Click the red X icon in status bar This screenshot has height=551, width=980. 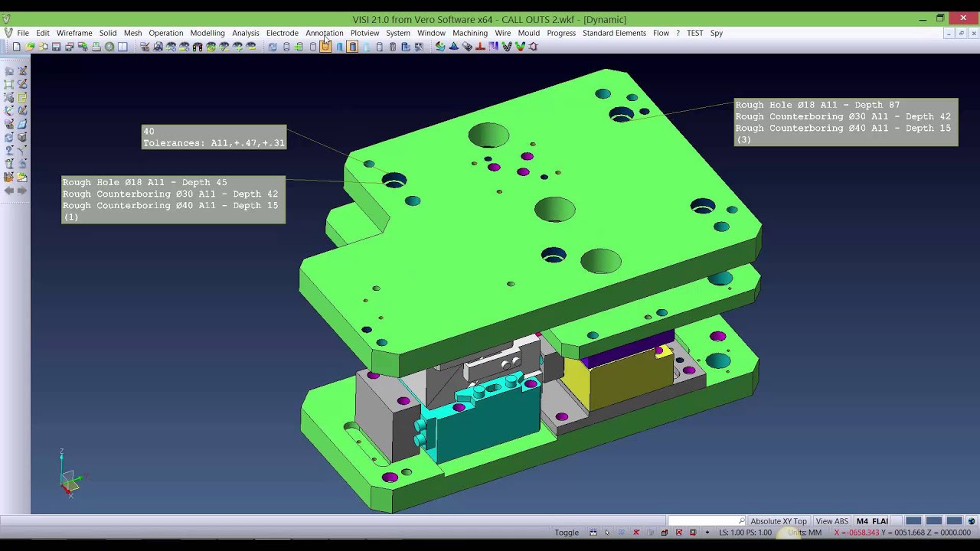pyautogui.click(x=636, y=533)
